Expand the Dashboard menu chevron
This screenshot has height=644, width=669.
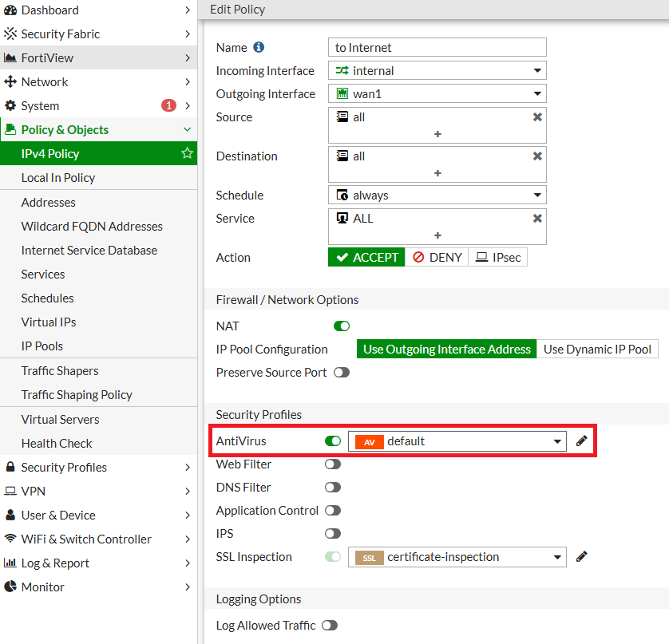tap(188, 10)
